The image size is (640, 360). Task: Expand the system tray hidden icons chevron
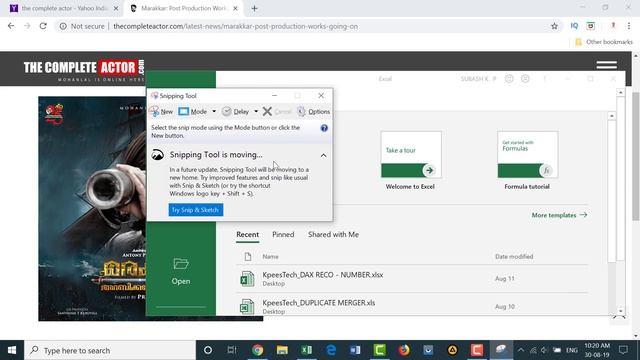521,350
